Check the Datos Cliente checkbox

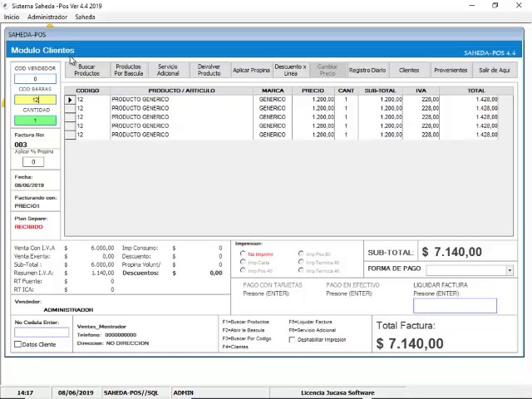(x=18, y=344)
